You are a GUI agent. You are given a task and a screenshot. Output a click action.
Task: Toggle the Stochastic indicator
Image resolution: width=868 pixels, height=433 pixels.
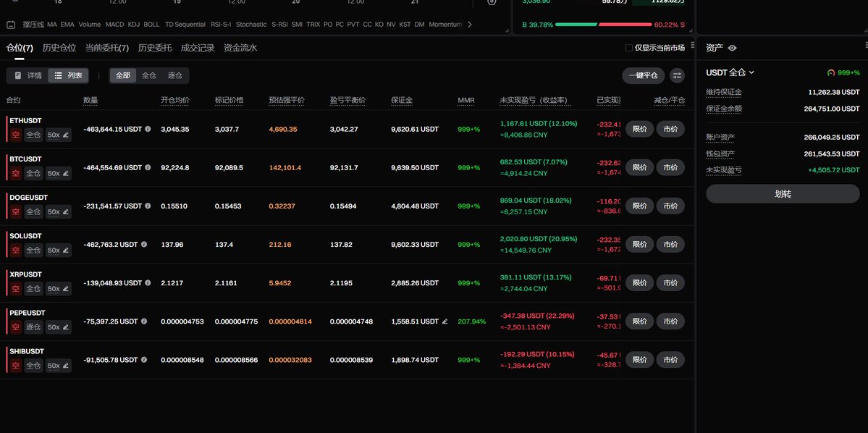[x=251, y=25]
